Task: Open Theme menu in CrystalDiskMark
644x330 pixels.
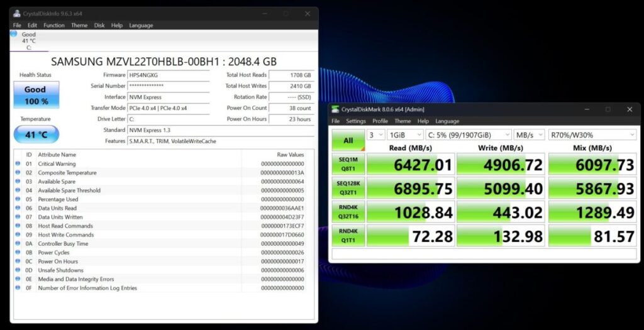Action: [x=402, y=121]
